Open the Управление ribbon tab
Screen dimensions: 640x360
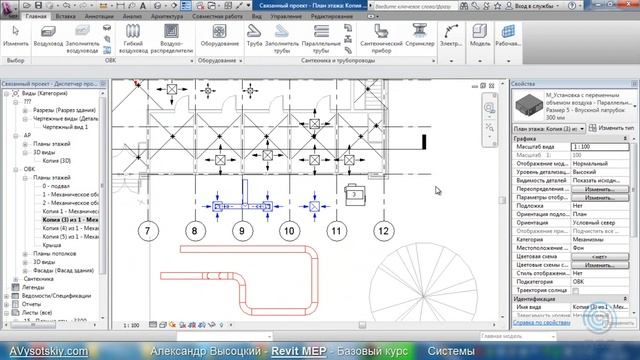(286, 16)
